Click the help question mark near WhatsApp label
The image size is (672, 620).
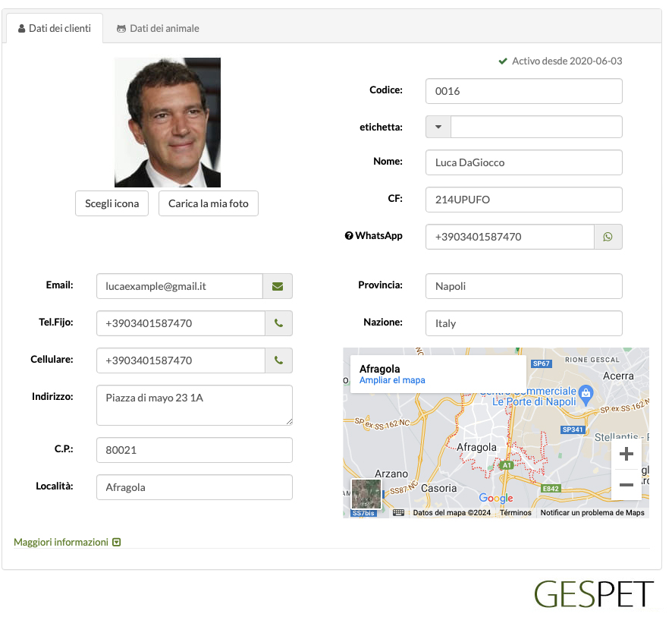[x=348, y=235]
